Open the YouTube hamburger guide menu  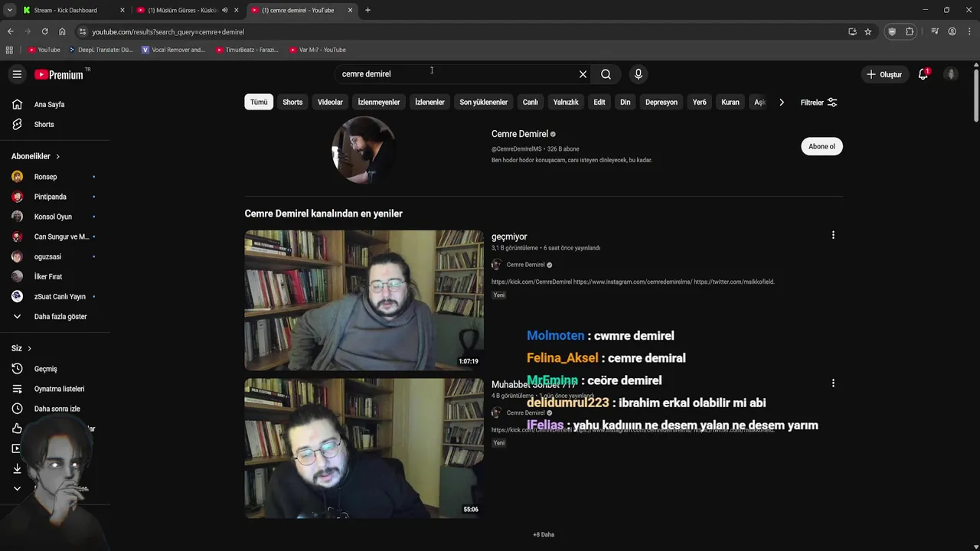[17, 74]
